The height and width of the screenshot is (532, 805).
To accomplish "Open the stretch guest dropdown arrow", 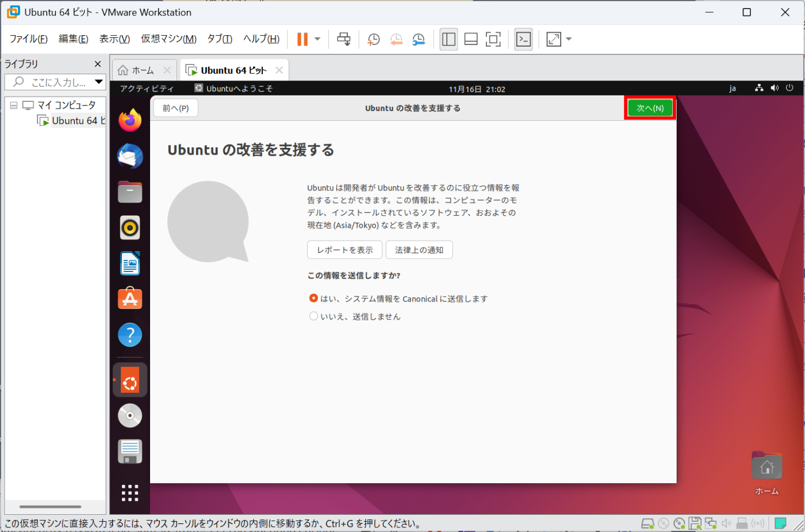I will coord(569,39).
